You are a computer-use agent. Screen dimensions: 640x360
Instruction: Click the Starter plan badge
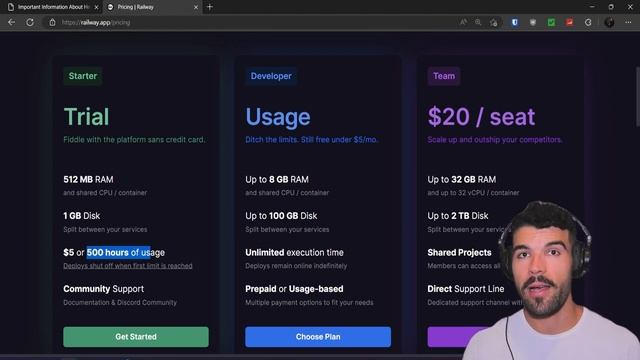[82, 76]
